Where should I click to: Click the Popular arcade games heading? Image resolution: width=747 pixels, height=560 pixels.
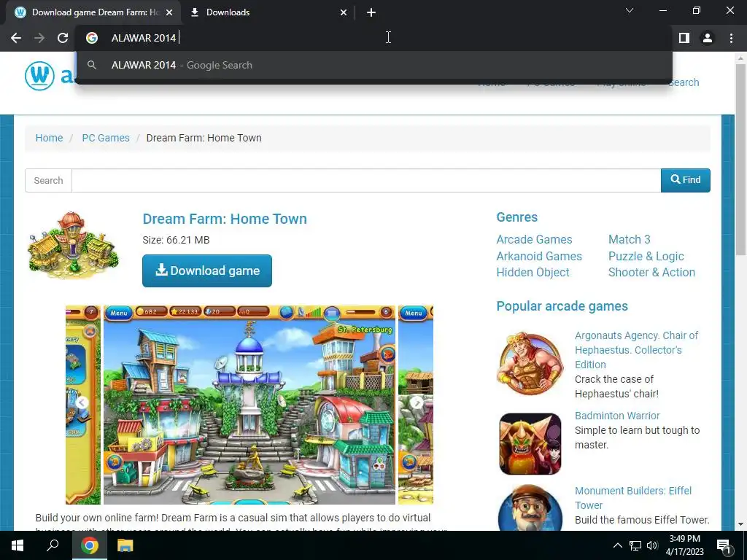pyautogui.click(x=562, y=306)
